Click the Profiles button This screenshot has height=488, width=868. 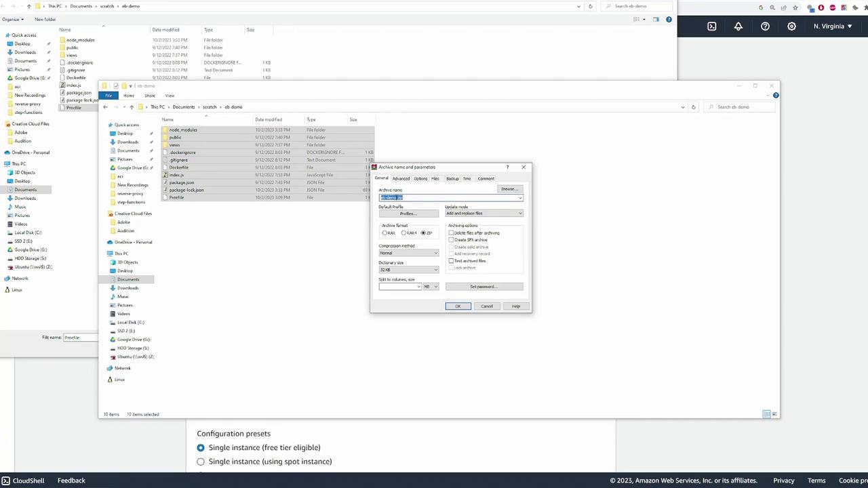(408, 213)
